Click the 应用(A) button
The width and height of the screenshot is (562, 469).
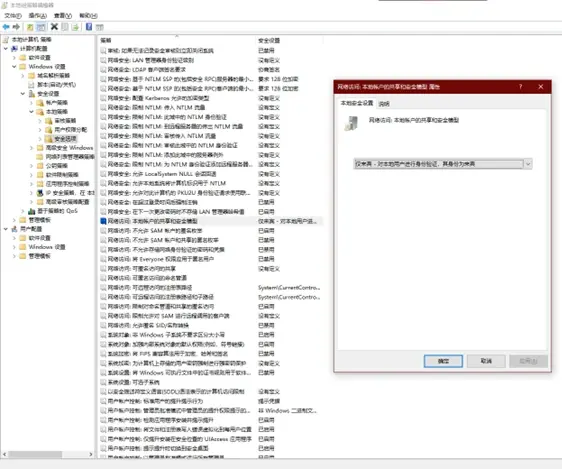click(x=529, y=361)
